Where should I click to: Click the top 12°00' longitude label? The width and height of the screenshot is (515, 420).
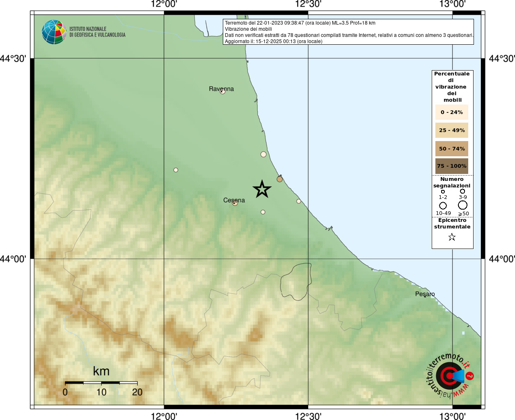[164, 4]
